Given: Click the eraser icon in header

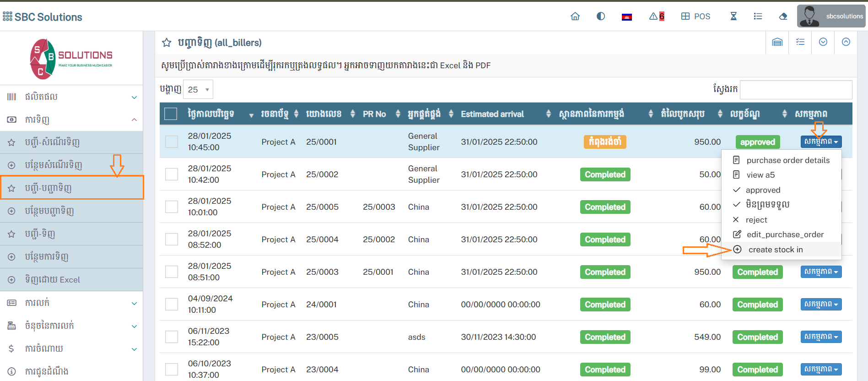Looking at the screenshot, I should click(783, 16).
